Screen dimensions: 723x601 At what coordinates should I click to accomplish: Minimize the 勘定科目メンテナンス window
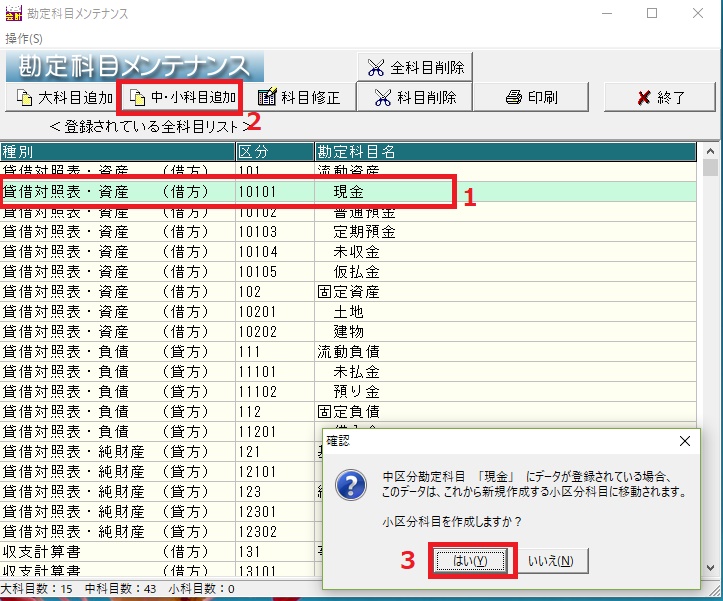(607, 13)
